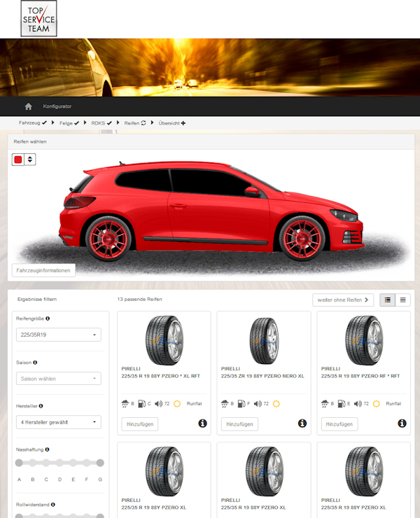Click the red car color swatch

18,160
